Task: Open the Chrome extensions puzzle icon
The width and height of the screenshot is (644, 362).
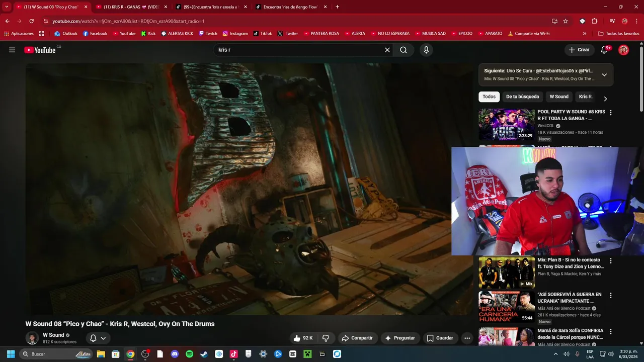Action: (594, 21)
